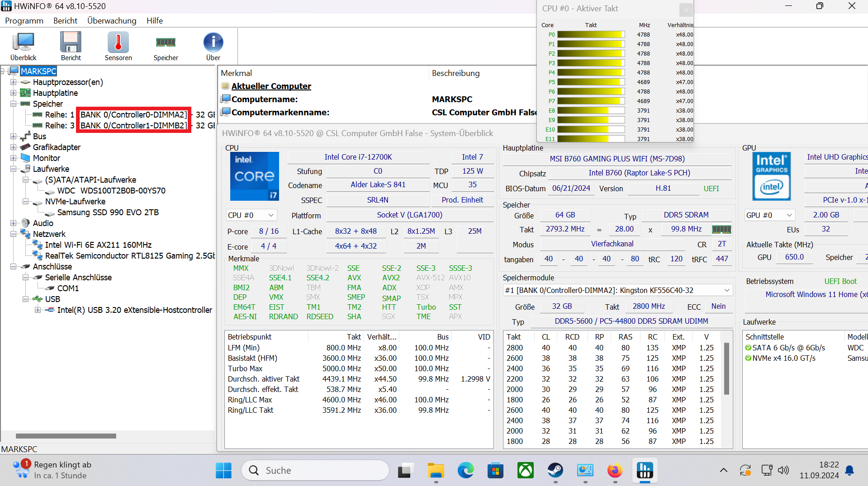
Task: Select Intel Wi-Fi 6E AX211 160MHz item
Action: (x=98, y=245)
